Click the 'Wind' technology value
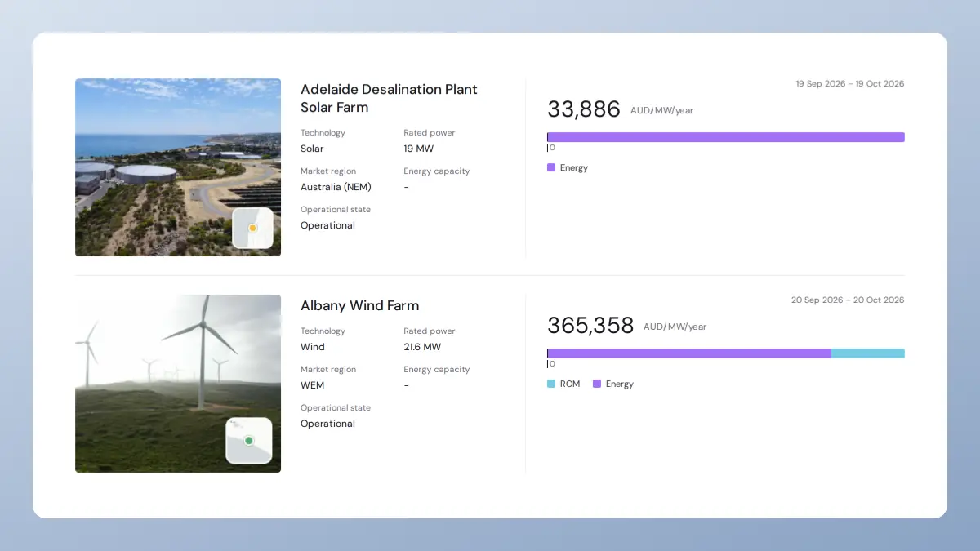Viewport: 980px width, 551px height. tap(313, 347)
